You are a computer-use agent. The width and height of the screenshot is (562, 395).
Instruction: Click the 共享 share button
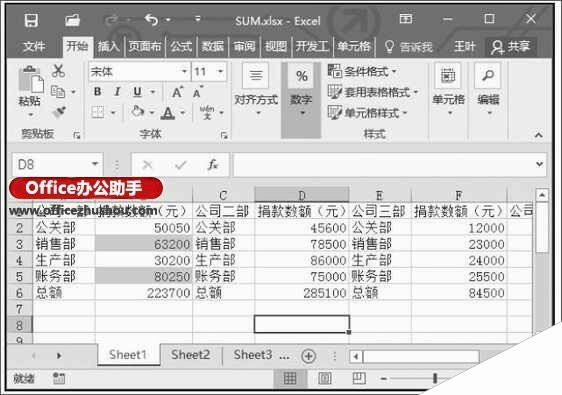point(511,47)
